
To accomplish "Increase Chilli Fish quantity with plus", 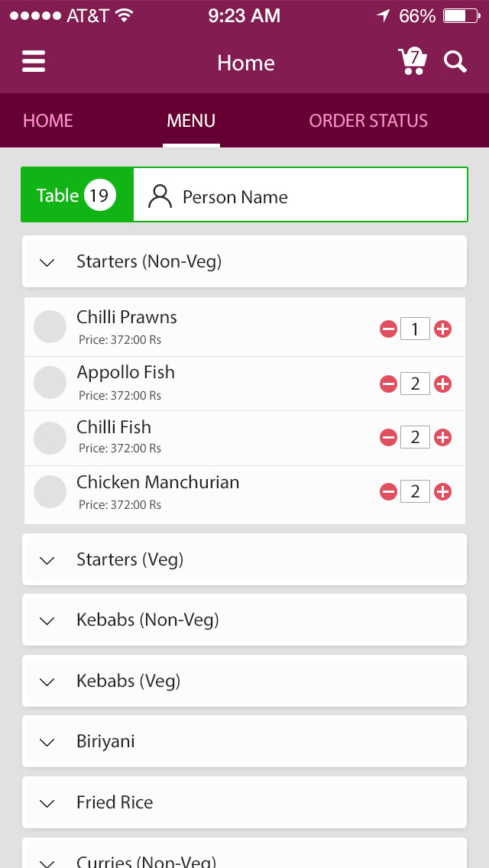I will point(442,437).
